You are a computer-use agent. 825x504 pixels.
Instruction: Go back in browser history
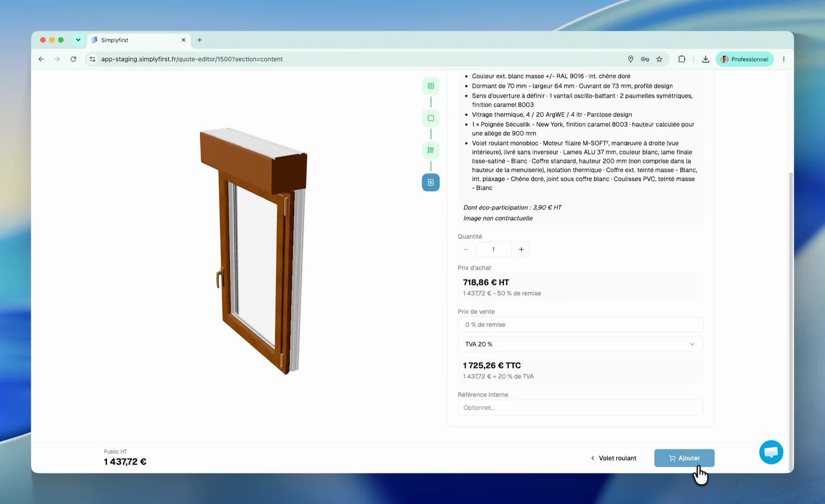pos(41,59)
